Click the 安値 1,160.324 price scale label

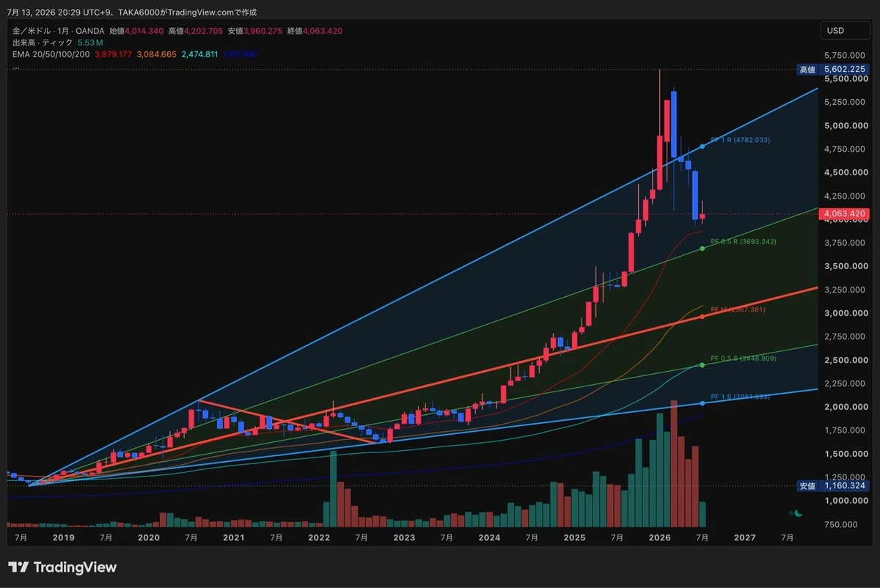point(833,485)
